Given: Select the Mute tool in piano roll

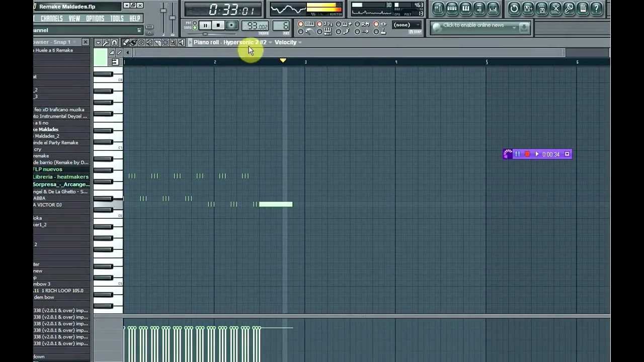Looking at the screenshot, I should [x=149, y=42].
